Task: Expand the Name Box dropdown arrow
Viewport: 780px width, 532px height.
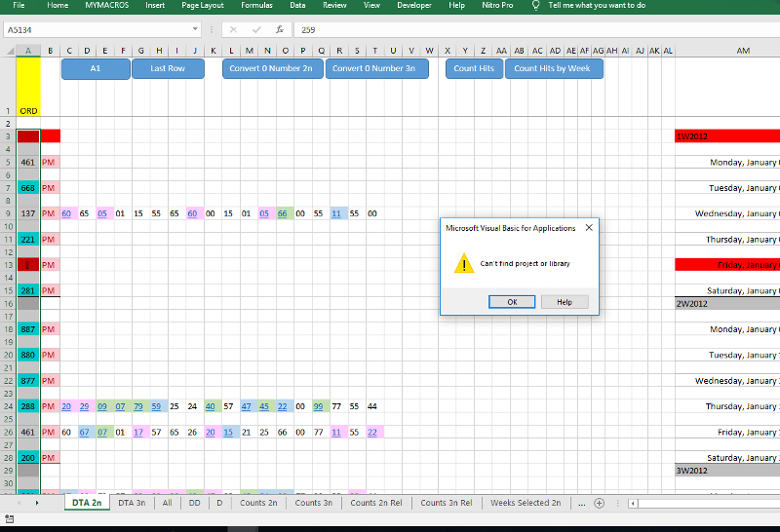Action: pos(195,29)
